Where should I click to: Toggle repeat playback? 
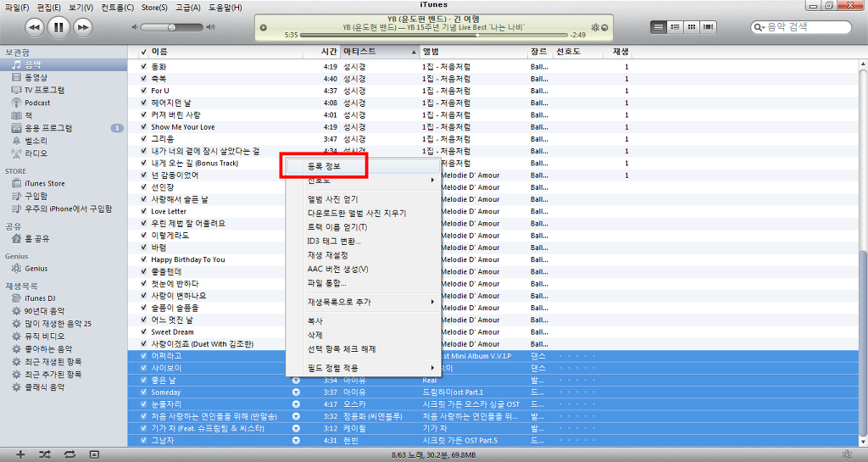[70, 454]
